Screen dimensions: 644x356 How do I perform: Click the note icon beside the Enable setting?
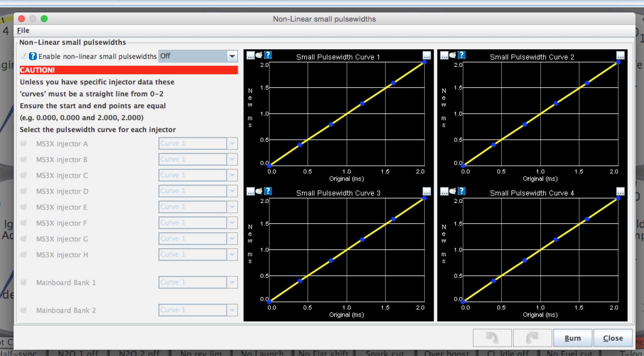pyautogui.click(x=24, y=56)
